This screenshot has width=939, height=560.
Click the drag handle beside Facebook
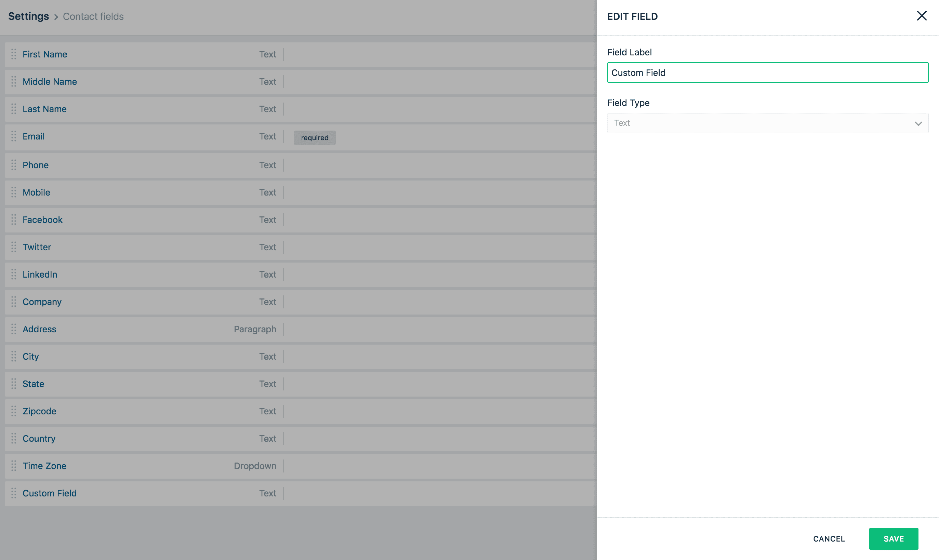(x=14, y=219)
